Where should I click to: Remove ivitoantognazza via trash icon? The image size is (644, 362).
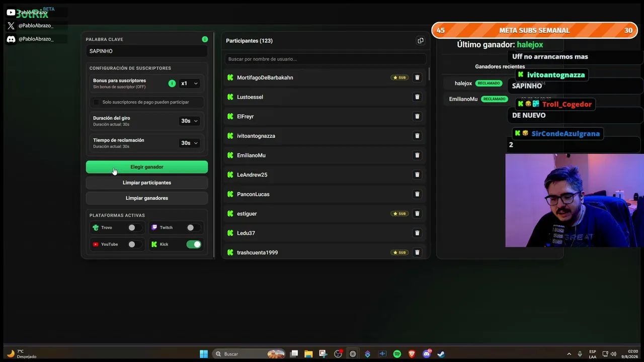coord(417,136)
